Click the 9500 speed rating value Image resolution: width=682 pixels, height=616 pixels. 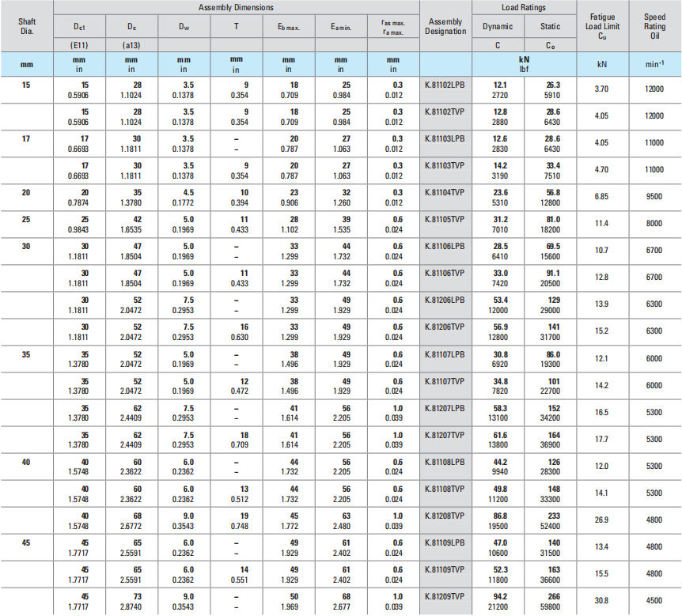coord(654,196)
